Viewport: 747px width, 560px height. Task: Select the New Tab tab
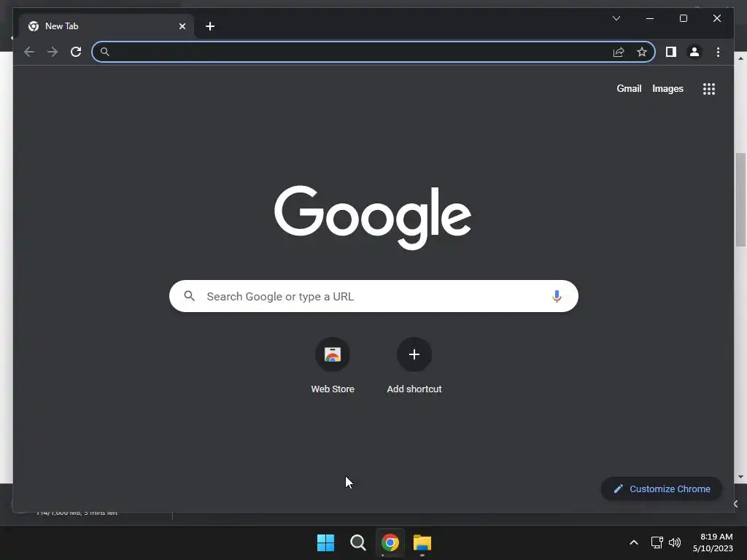pos(107,26)
